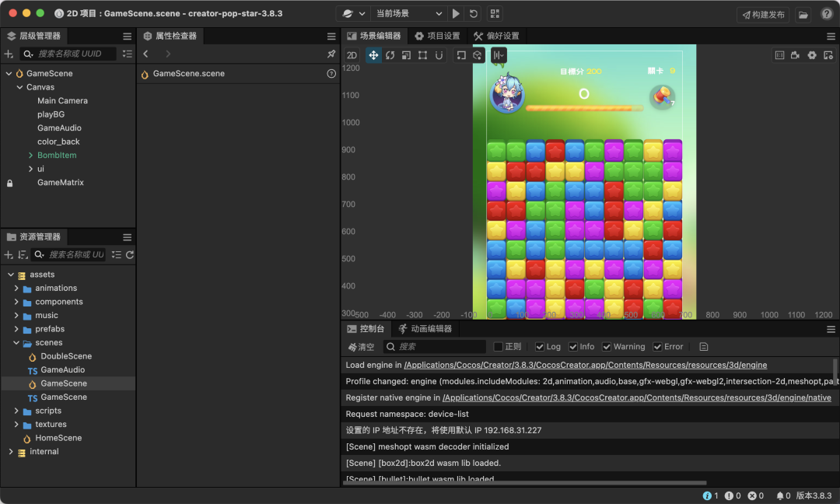The height and width of the screenshot is (504, 840).
Task: Play the current scene preview
Action: (456, 13)
